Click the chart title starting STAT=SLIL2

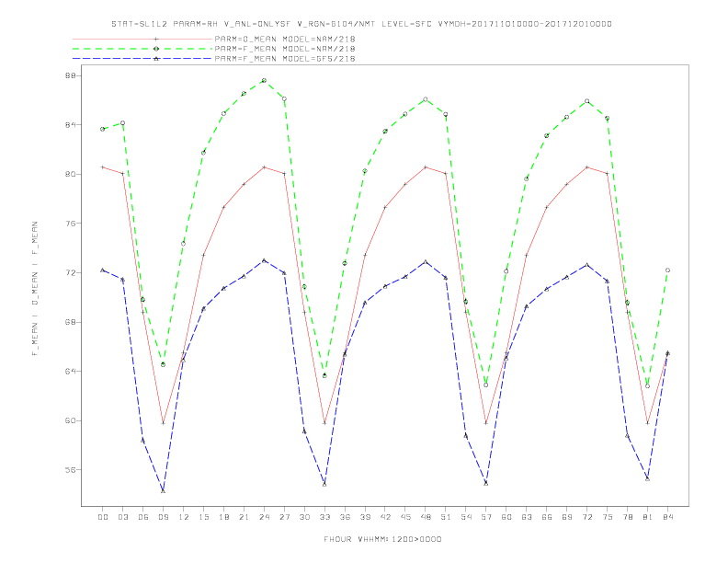pyautogui.click(x=361, y=24)
